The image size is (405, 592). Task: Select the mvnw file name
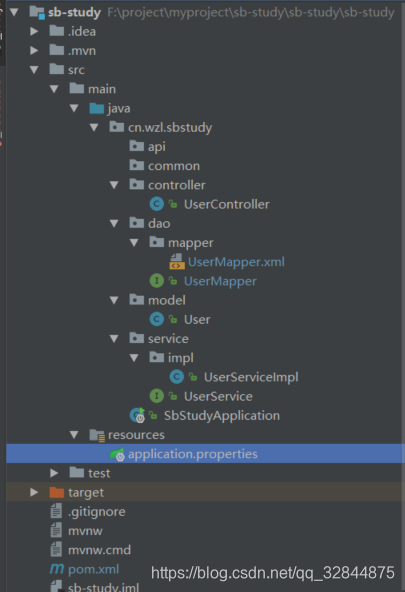pyautogui.click(x=85, y=531)
